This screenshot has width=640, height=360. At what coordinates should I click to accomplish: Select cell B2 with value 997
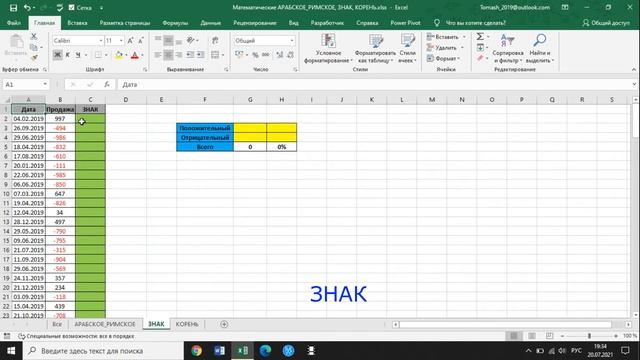pyautogui.click(x=60, y=118)
